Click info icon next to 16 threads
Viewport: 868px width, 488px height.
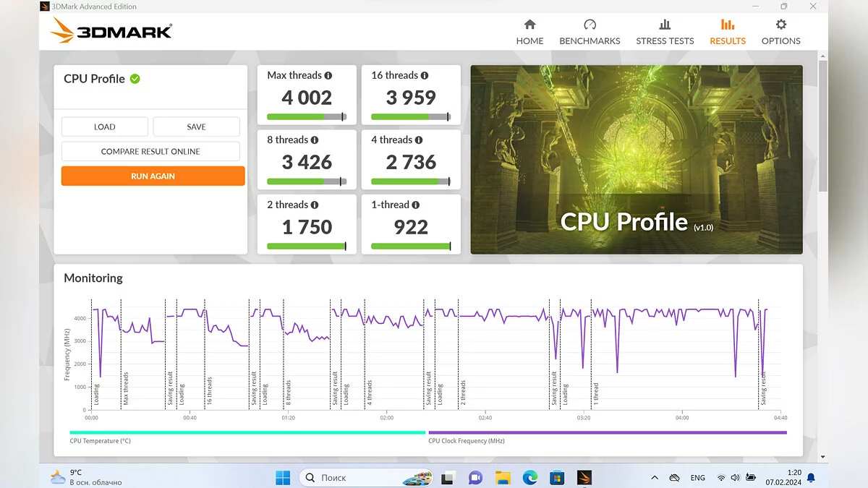[x=425, y=76]
